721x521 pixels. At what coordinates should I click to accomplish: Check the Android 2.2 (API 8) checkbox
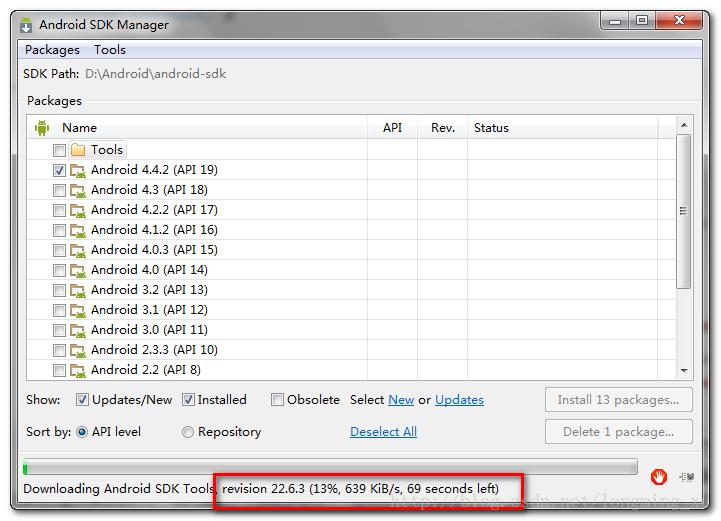click(59, 370)
